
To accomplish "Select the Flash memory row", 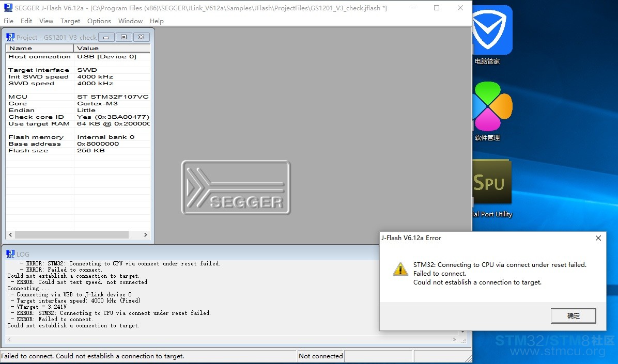I will pyautogui.click(x=78, y=137).
